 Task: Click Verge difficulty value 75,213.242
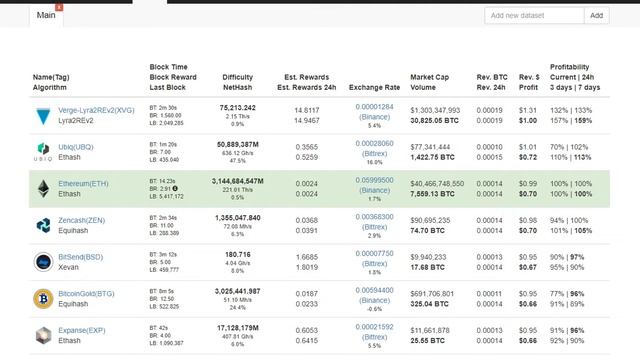coord(238,108)
